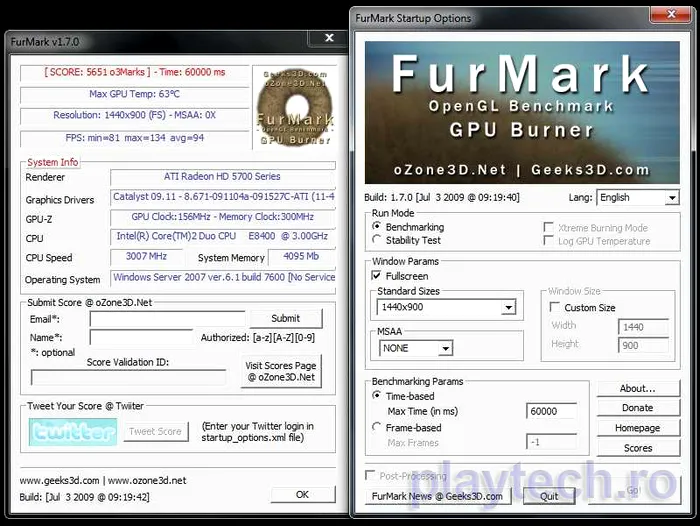Click the Build: 1.7.0 text in Startup Options
700x526 pixels.
pos(442,197)
